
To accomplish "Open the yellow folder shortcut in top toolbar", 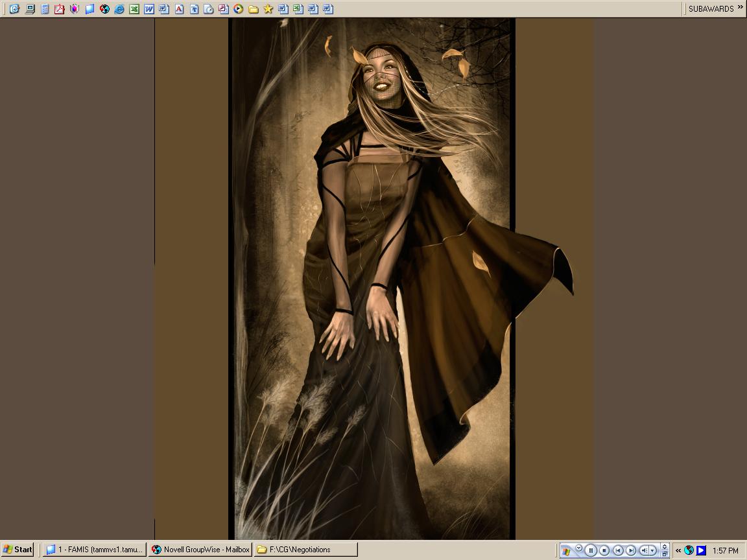I will click(254, 9).
